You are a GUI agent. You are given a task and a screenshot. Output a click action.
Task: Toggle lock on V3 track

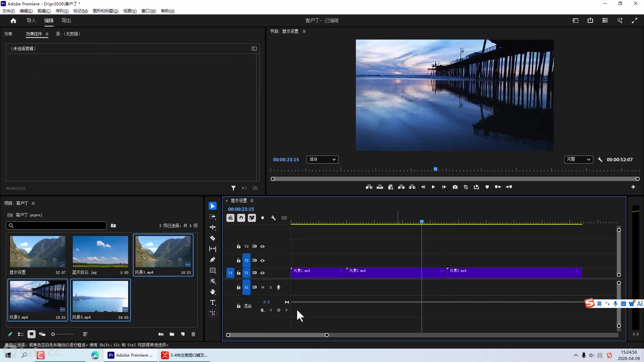238,246
